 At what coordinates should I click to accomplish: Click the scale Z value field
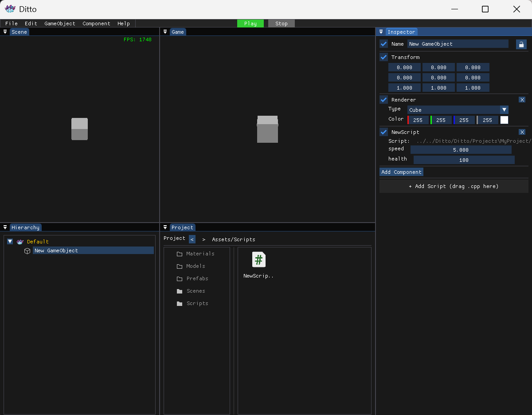point(473,88)
